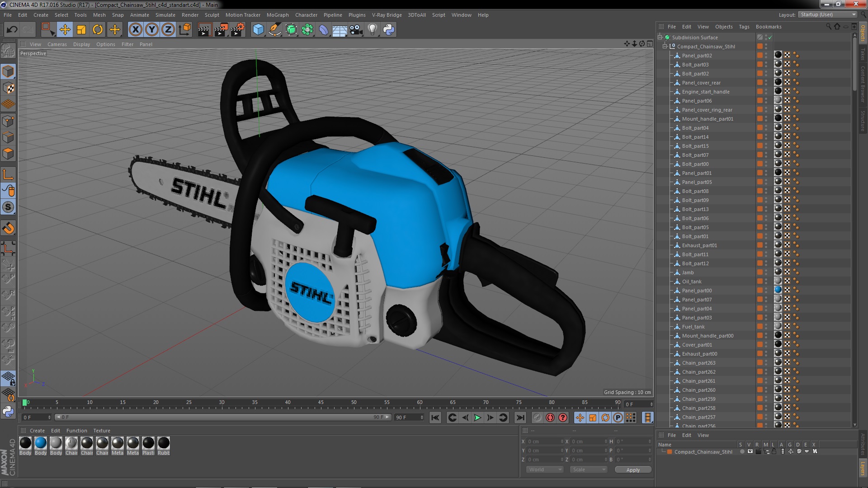
Task: Go to start of animation
Action: click(x=435, y=418)
